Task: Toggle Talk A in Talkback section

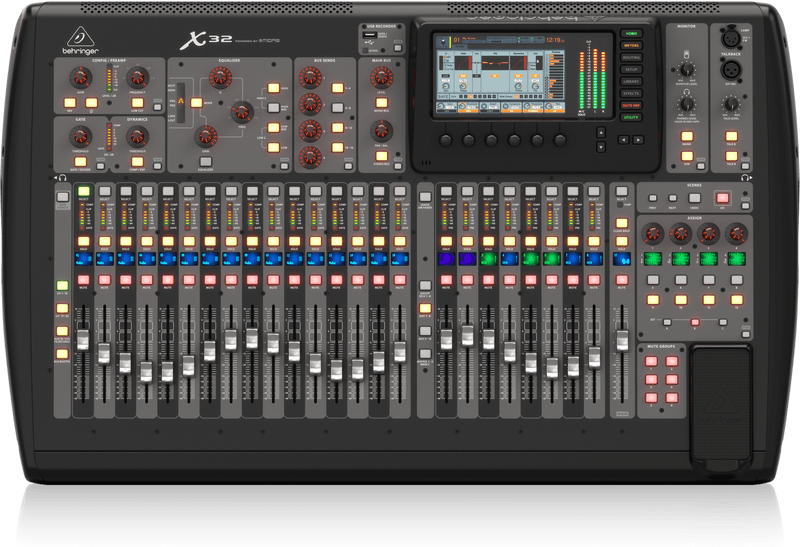Action: [x=731, y=136]
